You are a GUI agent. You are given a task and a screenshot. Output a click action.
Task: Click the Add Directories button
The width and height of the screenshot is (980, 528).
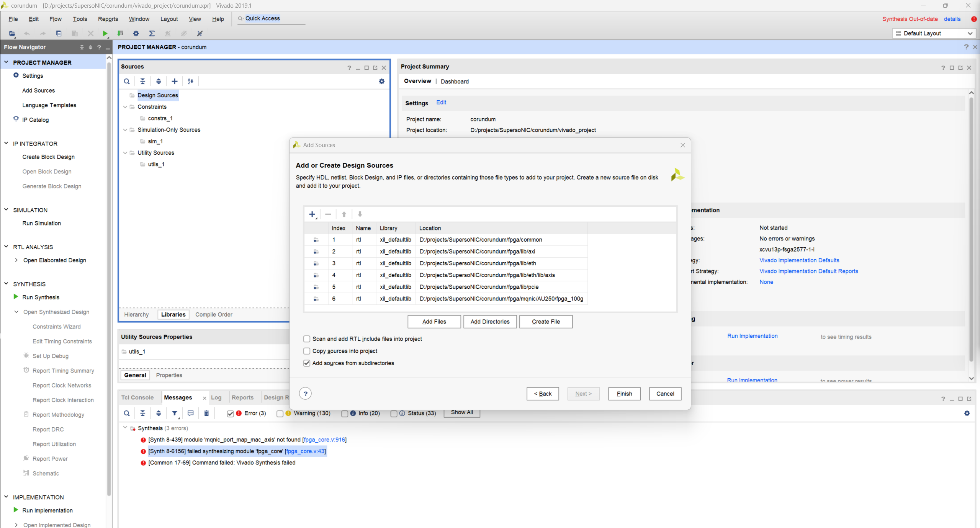pos(490,322)
